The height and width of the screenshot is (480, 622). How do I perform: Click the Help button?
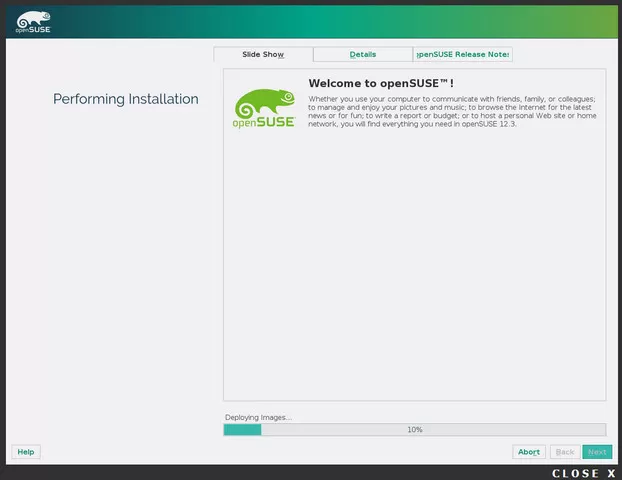(26, 452)
